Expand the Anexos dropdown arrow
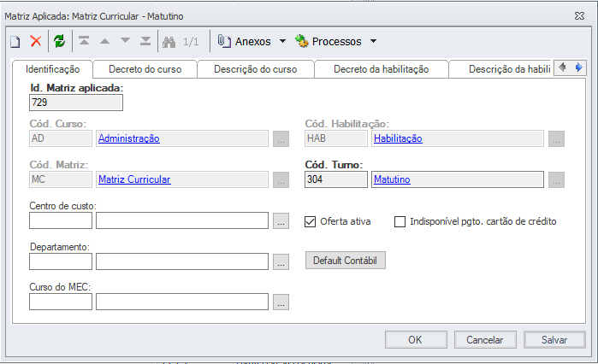Screen dimensions: 598x364 pos(283,41)
